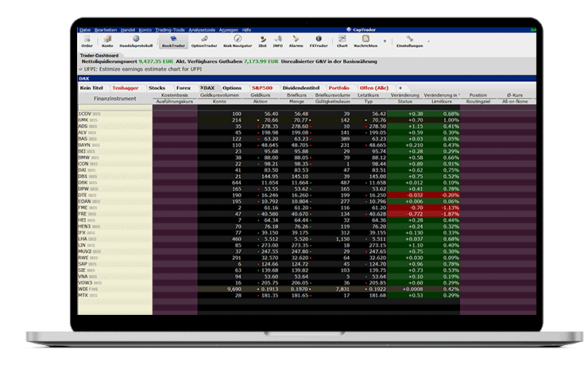588x365 pixels.
Task: Expand the UFPI news ticker chevron
Action: pos(81,69)
